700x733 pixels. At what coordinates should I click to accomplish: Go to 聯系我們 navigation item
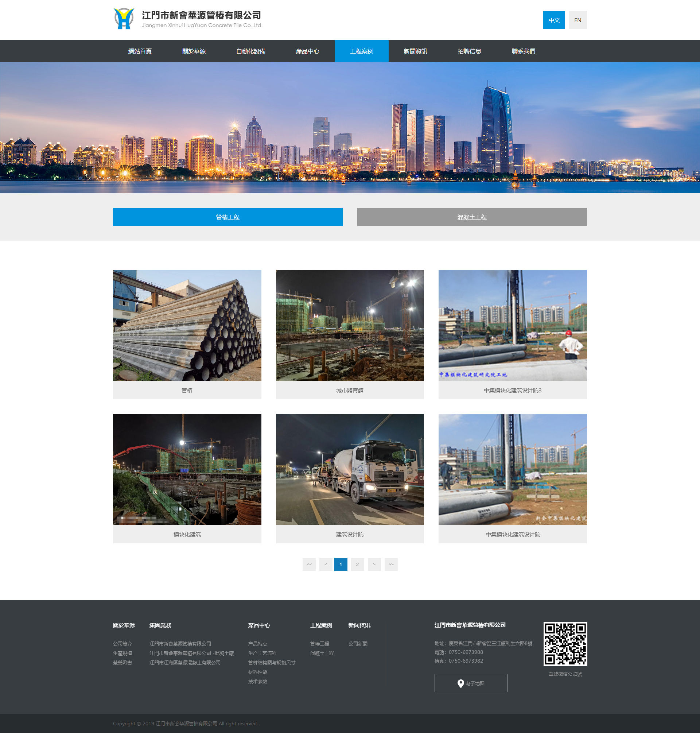pyautogui.click(x=523, y=51)
